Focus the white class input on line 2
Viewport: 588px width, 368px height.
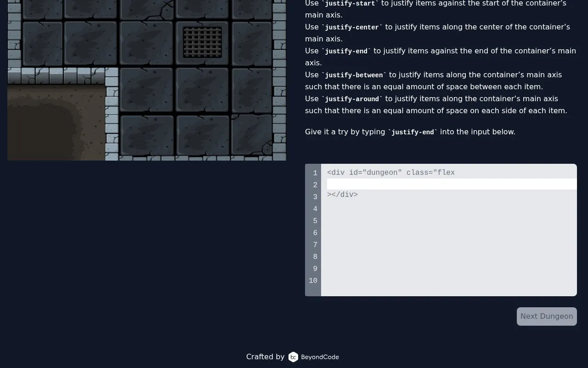452,184
